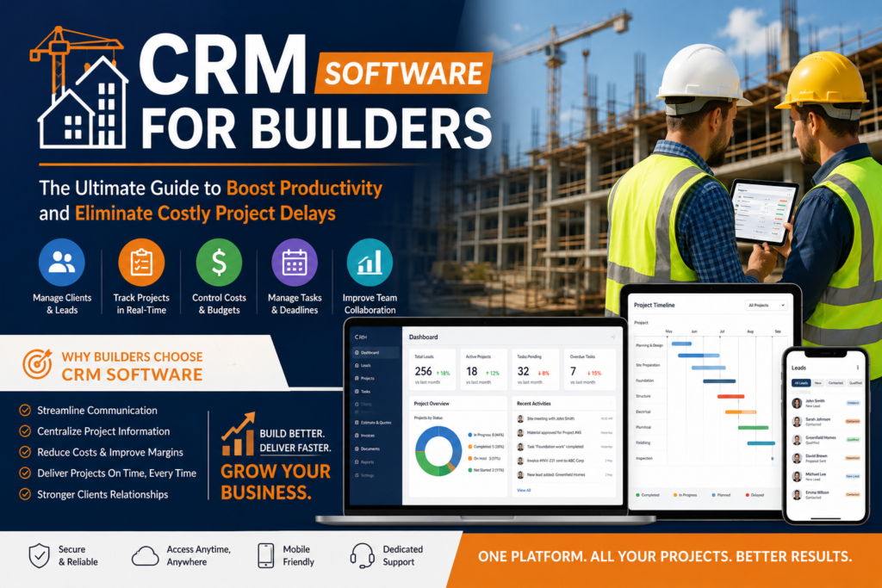
Task: Click the David Brown lead row on phone
Action: pyautogui.click(x=827, y=458)
